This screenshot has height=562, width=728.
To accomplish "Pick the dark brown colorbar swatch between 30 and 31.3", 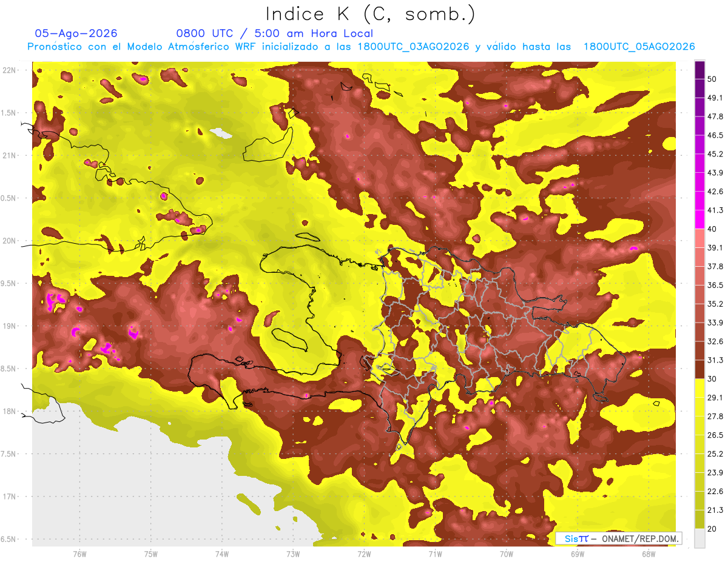I will 699,370.
